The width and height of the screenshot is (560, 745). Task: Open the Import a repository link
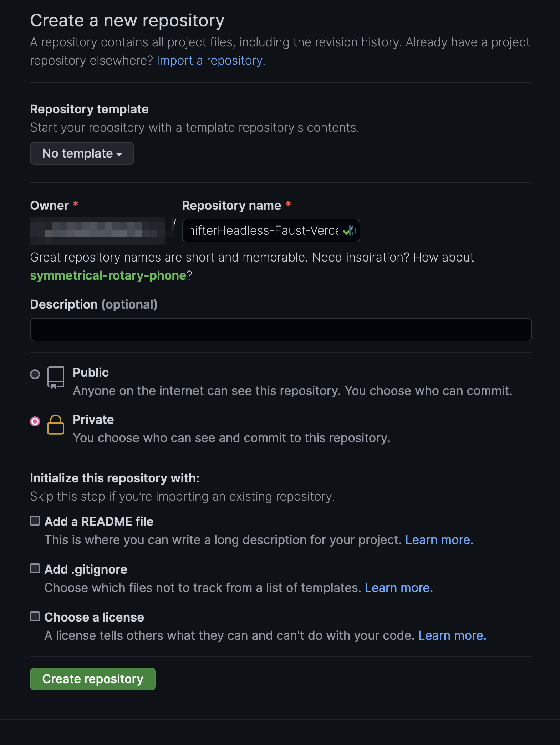click(211, 61)
